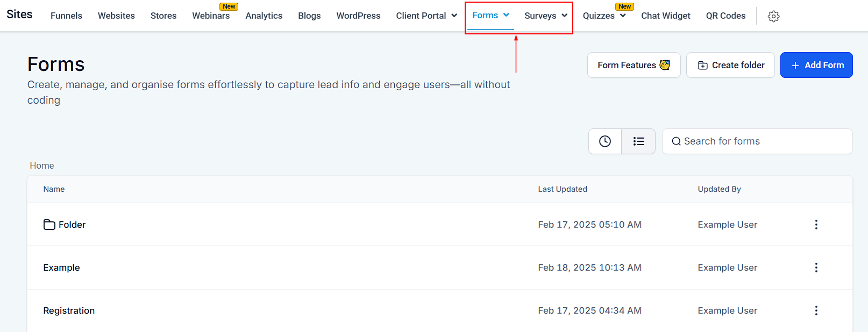Select the Home breadcrumb

click(x=42, y=165)
